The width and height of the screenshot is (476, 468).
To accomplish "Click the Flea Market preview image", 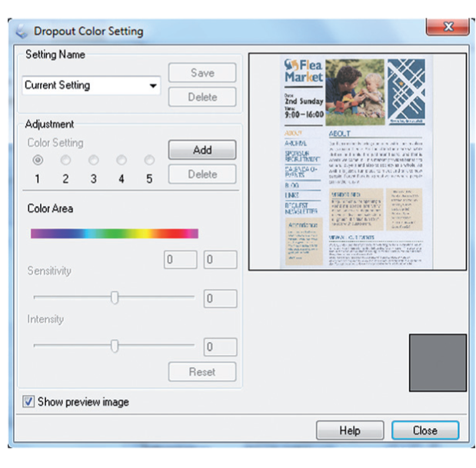I will 357,161.
